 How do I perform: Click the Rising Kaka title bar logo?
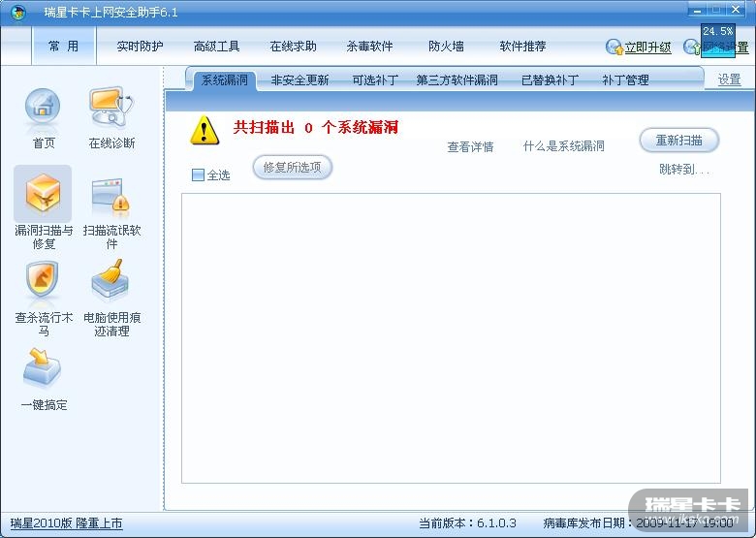[18, 13]
